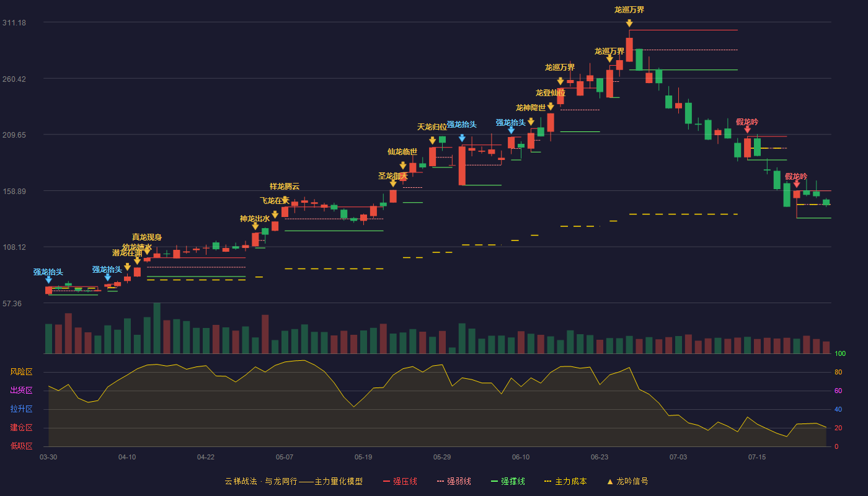Hide the 强撑线 legend series
This screenshot has height=496, width=868.
[508, 481]
